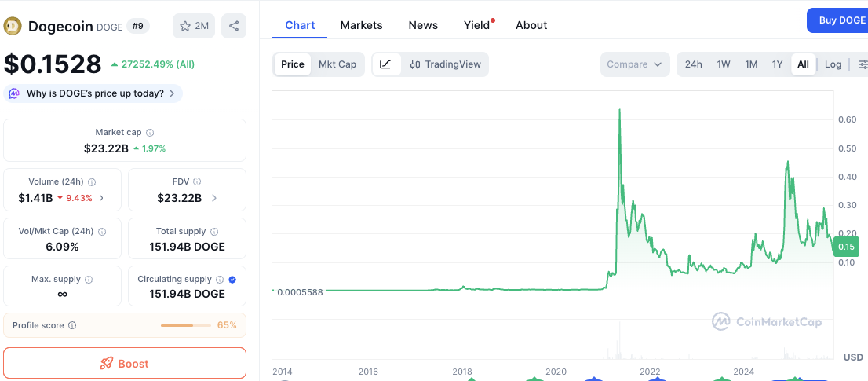
Task: Toggle the Log scale option
Action: (833, 64)
